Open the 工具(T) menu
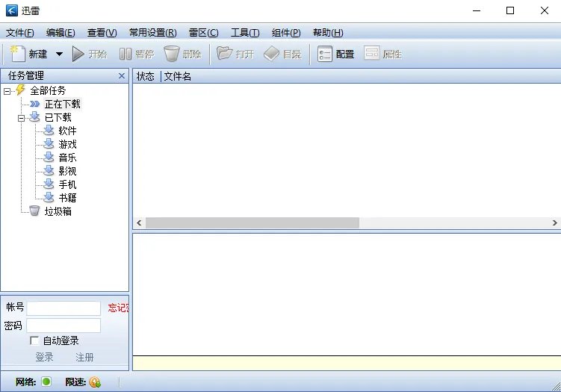561x392 pixels. tap(245, 33)
